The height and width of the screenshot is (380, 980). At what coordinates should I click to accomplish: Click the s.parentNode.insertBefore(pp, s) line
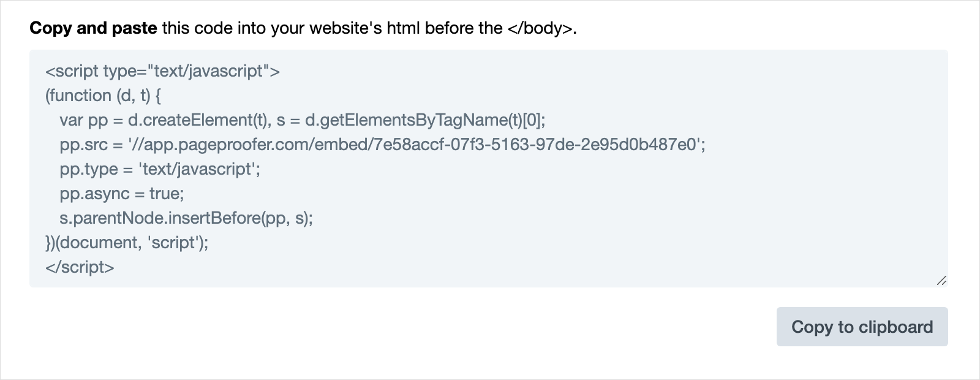(x=186, y=218)
